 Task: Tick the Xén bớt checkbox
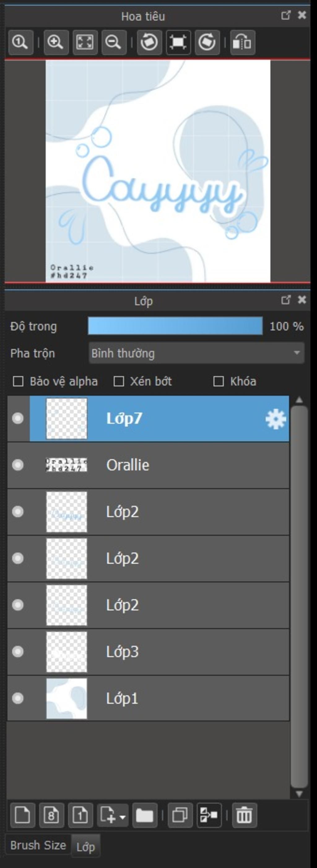click(119, 381)
